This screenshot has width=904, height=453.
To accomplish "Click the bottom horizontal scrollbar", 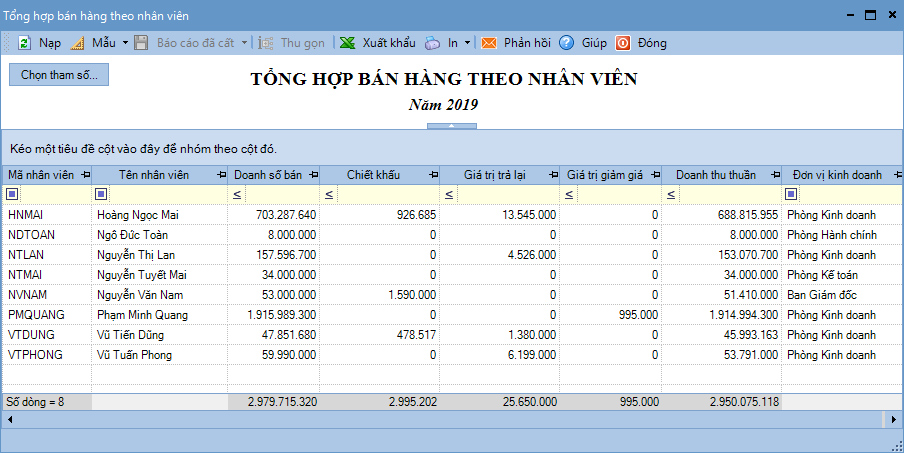I will pos(450,420).
